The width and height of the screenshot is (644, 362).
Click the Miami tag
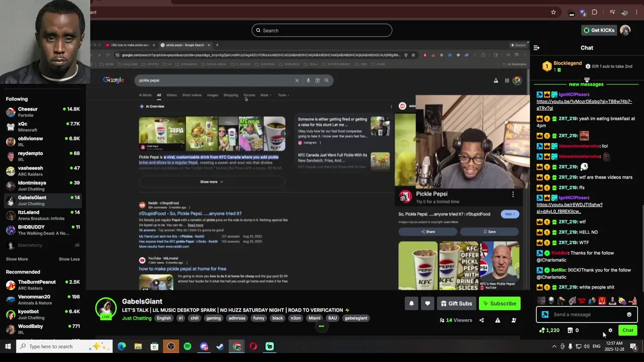314,318
